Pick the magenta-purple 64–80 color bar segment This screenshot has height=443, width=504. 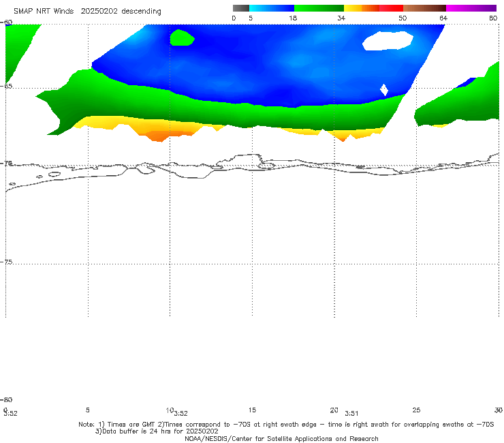tap(471, 8)
